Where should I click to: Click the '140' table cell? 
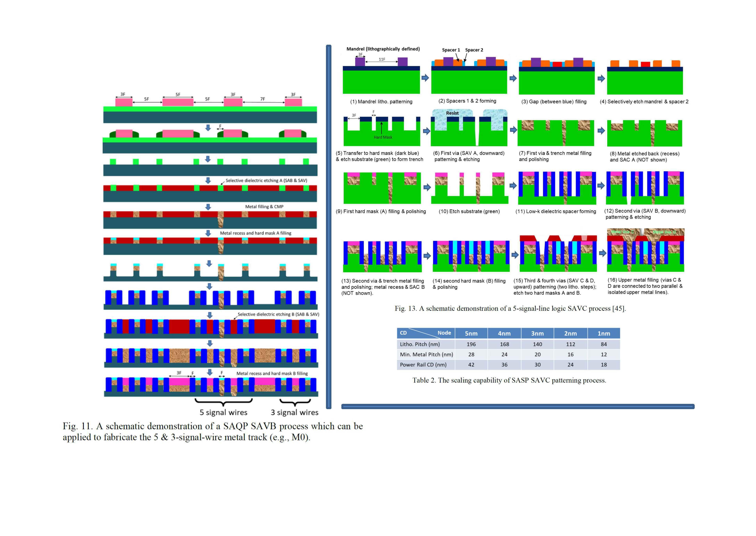pos(537,344)
